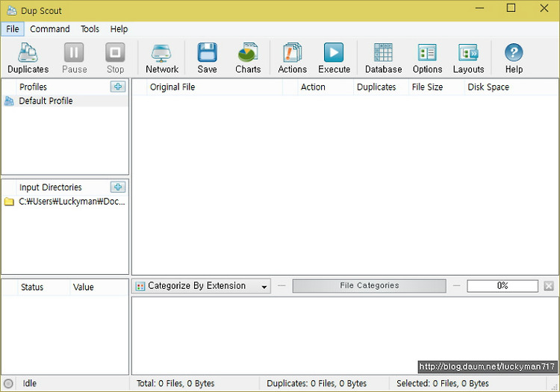Sort by the Duplicates column header
This screenshot has width=560, height=392.
[381, 87]
